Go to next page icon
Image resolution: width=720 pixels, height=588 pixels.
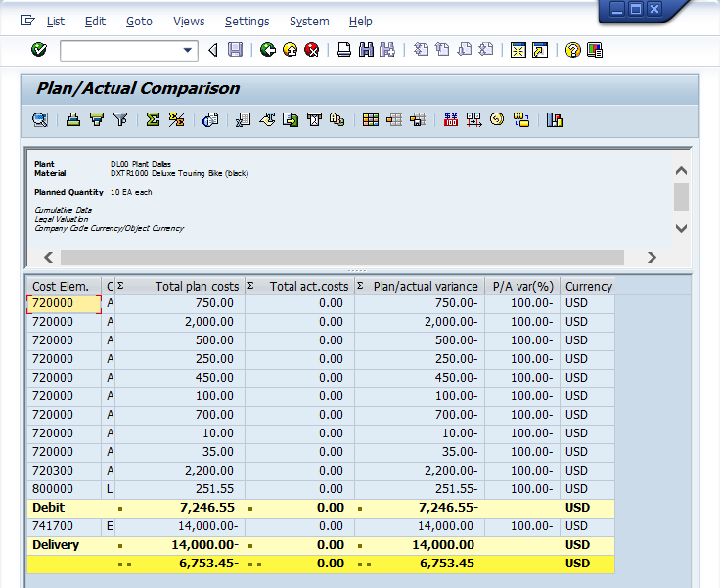[x=465, y=49]
